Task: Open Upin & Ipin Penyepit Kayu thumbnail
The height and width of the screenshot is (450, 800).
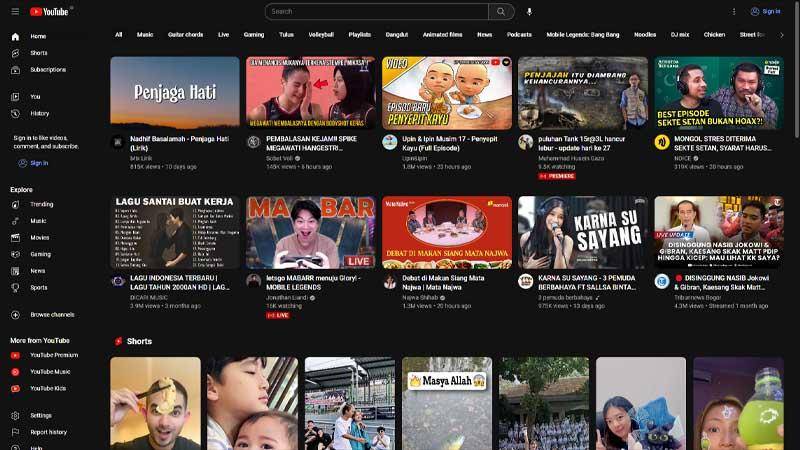Action: 446,92
